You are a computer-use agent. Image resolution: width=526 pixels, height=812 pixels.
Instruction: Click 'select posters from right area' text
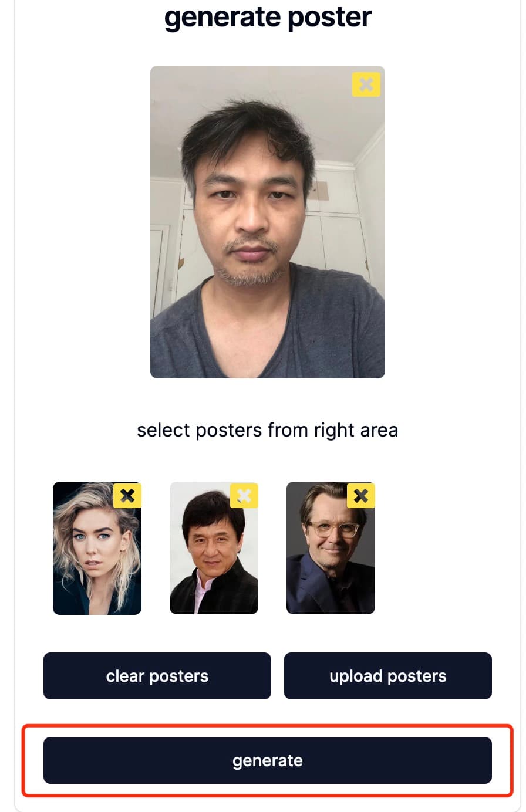coord(268,430)
